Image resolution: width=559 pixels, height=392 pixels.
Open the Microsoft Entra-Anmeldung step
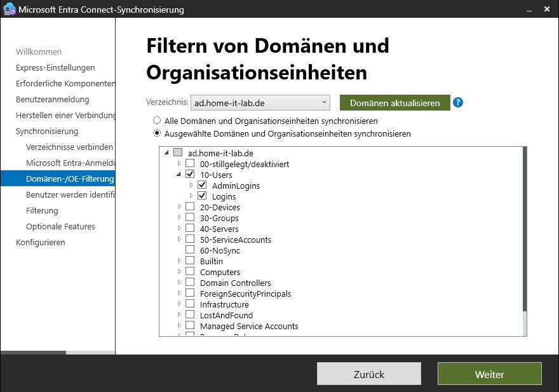pyautogui.click(x=71, y=163)
